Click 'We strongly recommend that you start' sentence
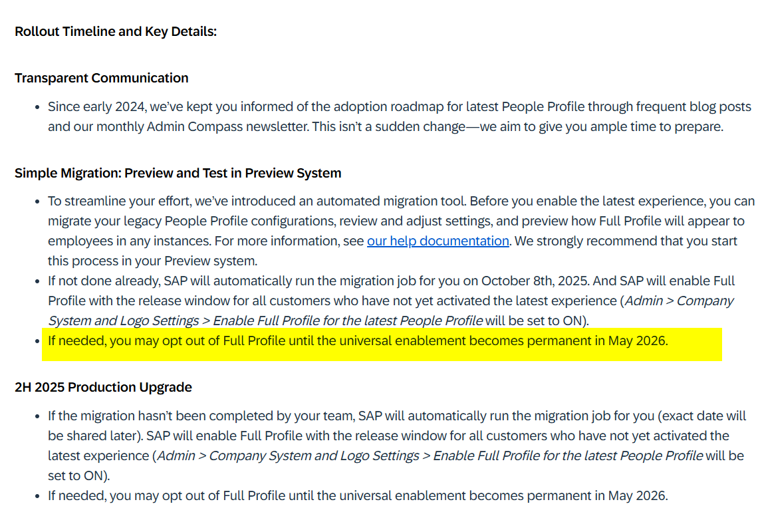The image size is (758, 532). (x=626, y=241)
